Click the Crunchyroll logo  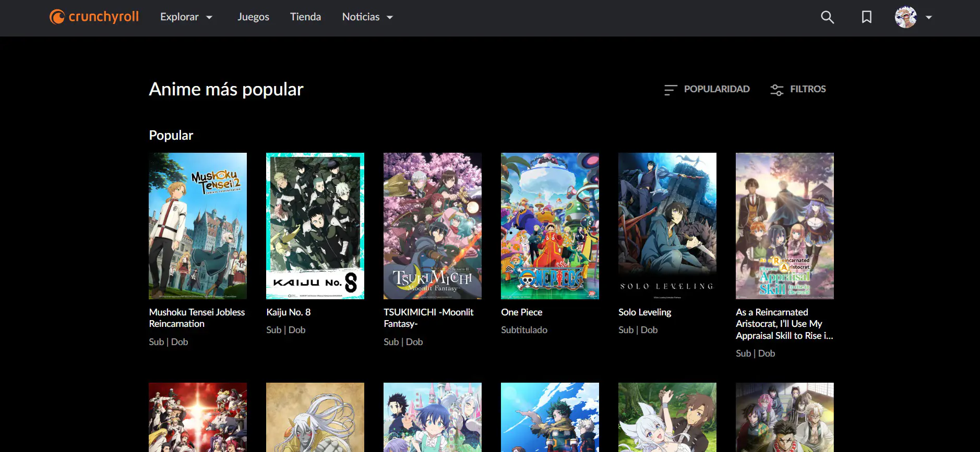pyautogui.click(x=94, y=17)
